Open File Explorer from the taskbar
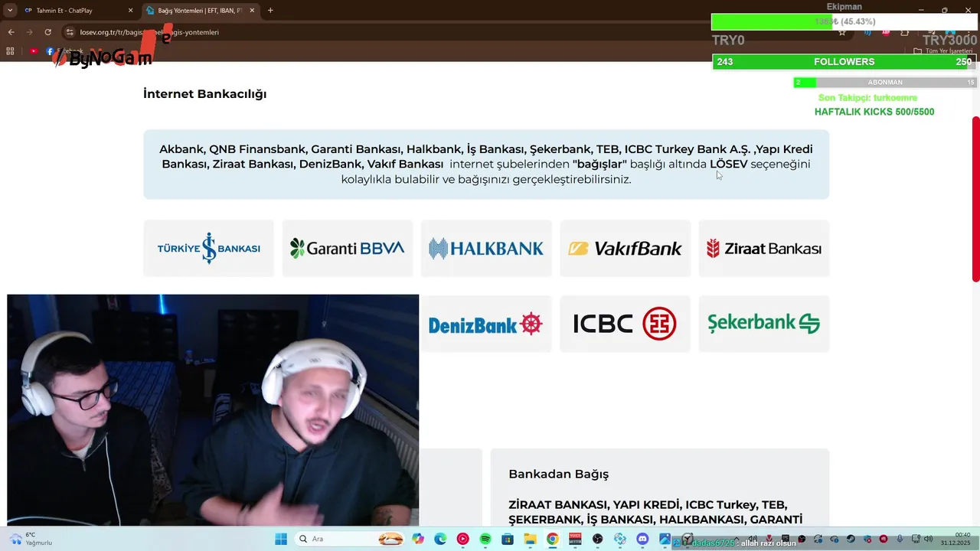Viewport: 980px width, 551px height. pyautogui.click(x=530, y=540)
